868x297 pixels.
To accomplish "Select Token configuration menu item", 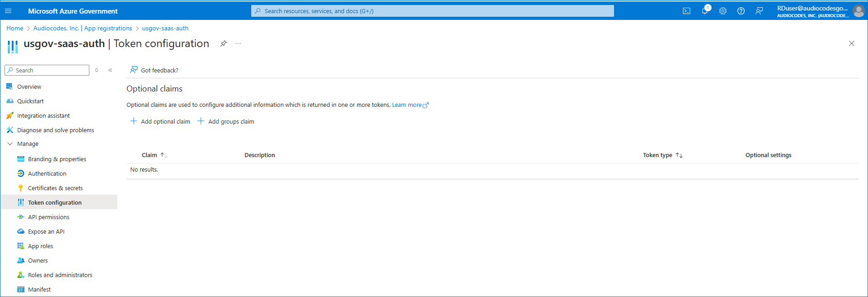I will point(59,202).
